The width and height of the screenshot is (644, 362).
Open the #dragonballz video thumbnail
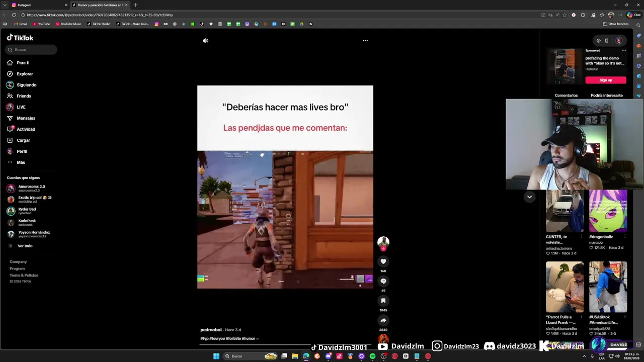(608, 211)
